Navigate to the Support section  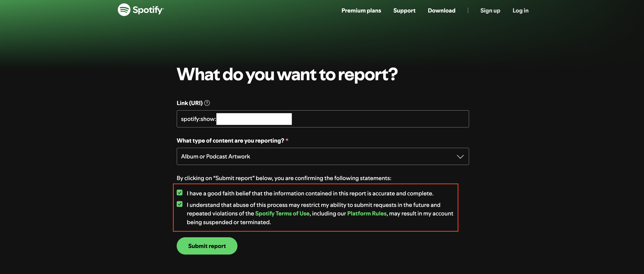point(404,10)
